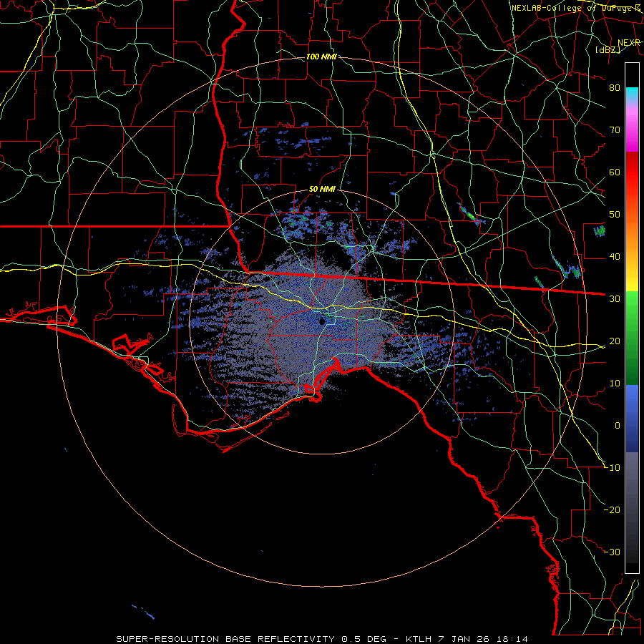Click the 50 NMI range ring label
This screenshot has width=644, height=644.
pyautogui.click(x=322, y=190)
